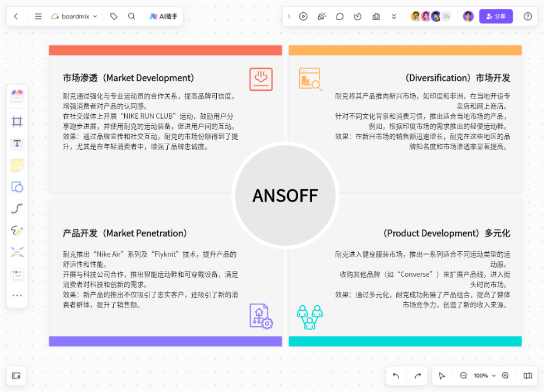
Task: Select the Shapes tool
Action: point(17,187)
